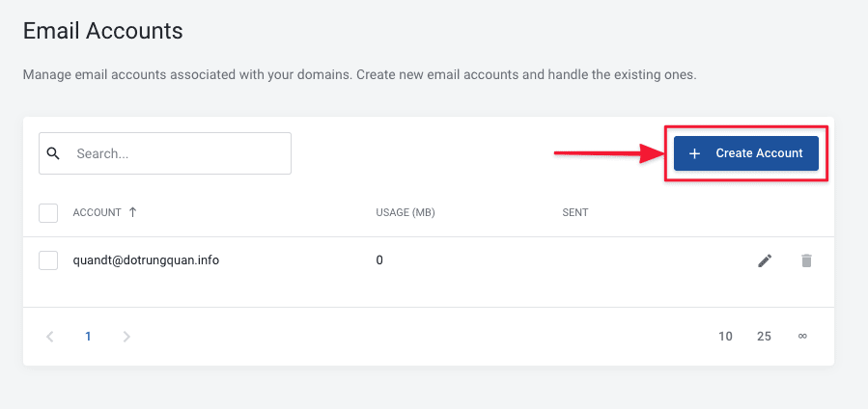The image size is (868, 409).
Task: Click the Create Account button
Action: [x=745, y=153]
